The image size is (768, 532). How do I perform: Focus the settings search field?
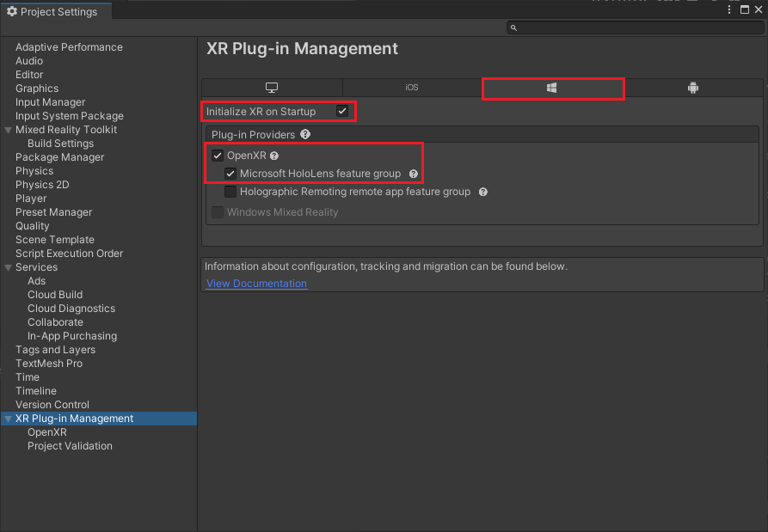pos(635,28)
